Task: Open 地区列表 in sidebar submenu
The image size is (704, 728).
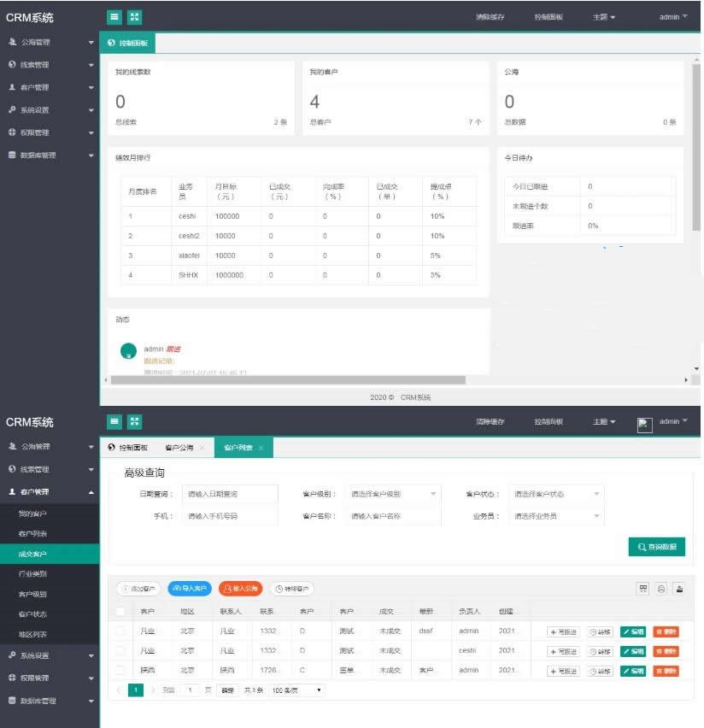Action: click(50, 634)
